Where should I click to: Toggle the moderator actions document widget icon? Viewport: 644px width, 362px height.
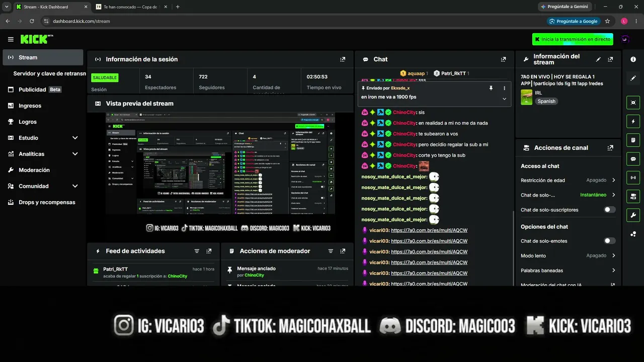pos(633,140)
